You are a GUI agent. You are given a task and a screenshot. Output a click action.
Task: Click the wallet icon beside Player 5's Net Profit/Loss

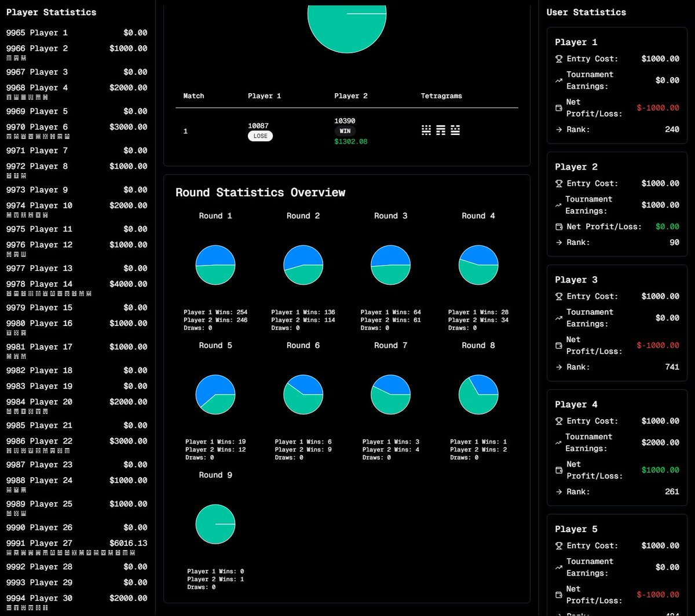559,595
